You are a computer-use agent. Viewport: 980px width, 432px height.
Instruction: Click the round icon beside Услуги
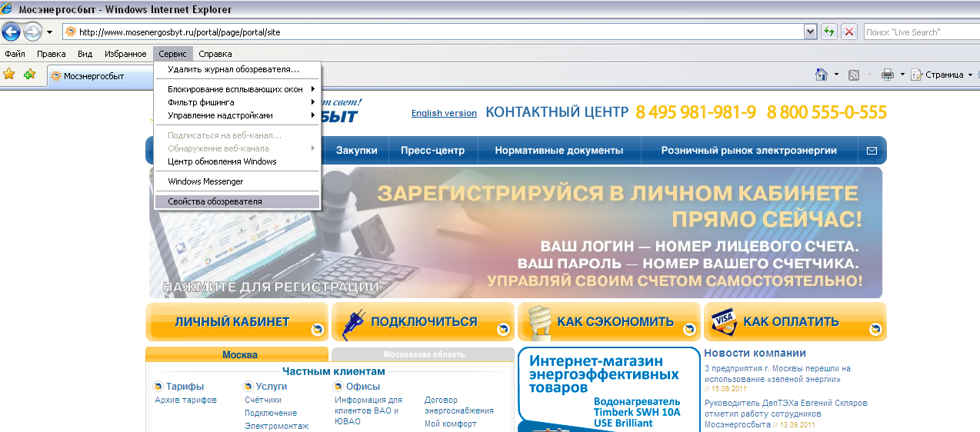(248, 387)
